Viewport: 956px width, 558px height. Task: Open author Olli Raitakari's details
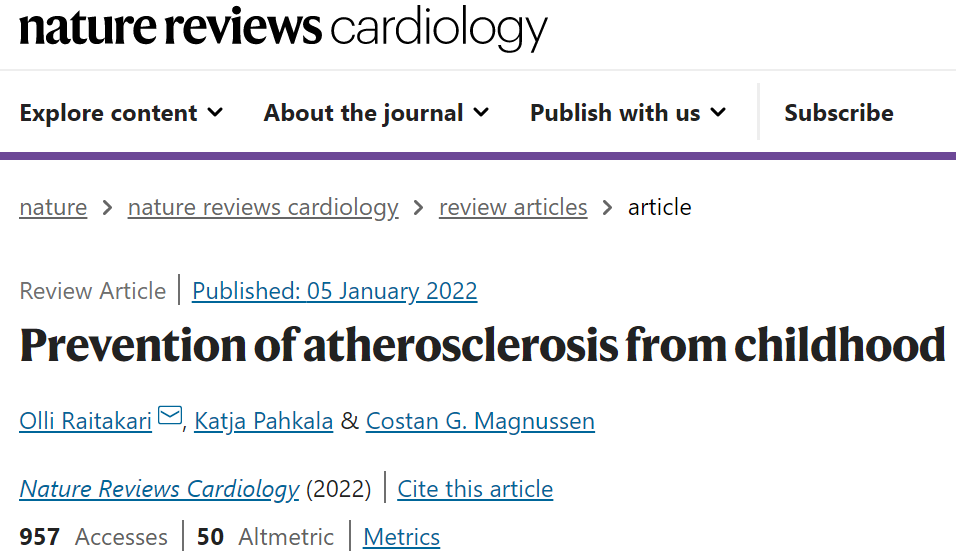point(85,421)
